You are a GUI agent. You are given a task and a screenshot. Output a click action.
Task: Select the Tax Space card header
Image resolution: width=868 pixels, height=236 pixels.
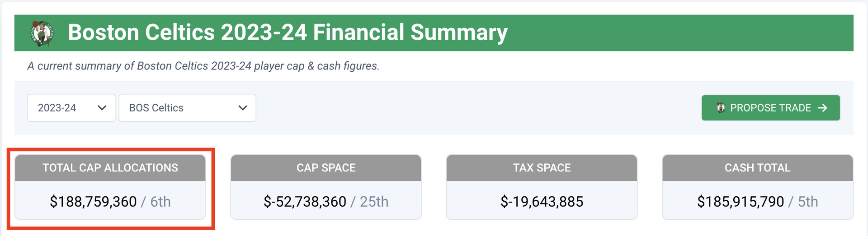coord(542,168)
